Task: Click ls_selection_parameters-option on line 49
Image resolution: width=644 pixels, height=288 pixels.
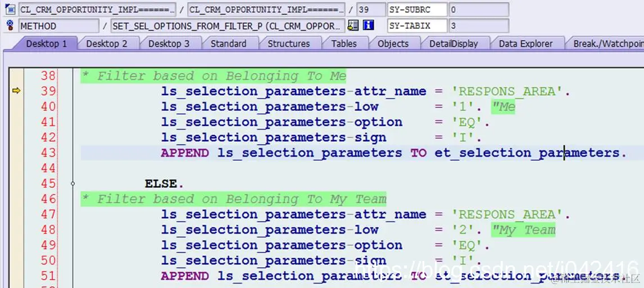Action: pyautogui.click(x=282, y=245)
